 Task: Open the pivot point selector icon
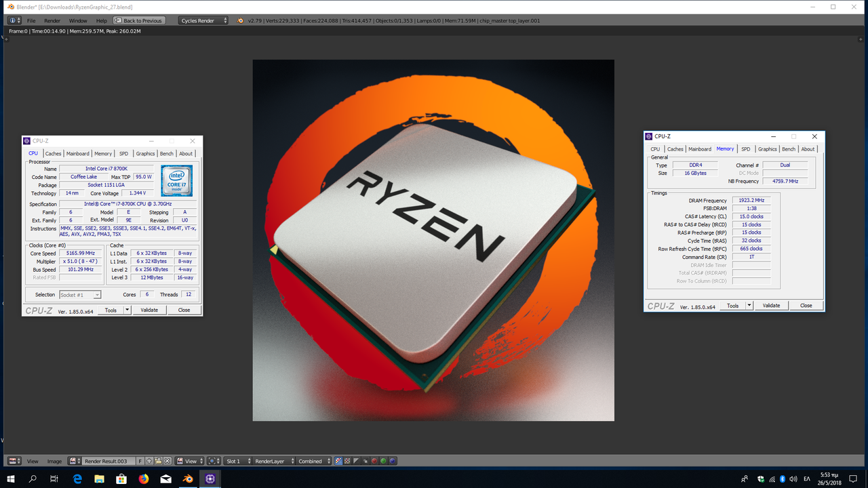tap(214, 461)
